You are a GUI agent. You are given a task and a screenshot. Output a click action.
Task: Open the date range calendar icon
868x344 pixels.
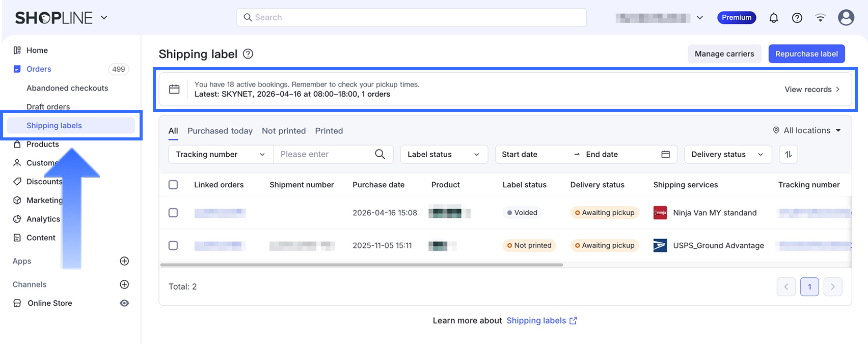click(x=665, y=154)
